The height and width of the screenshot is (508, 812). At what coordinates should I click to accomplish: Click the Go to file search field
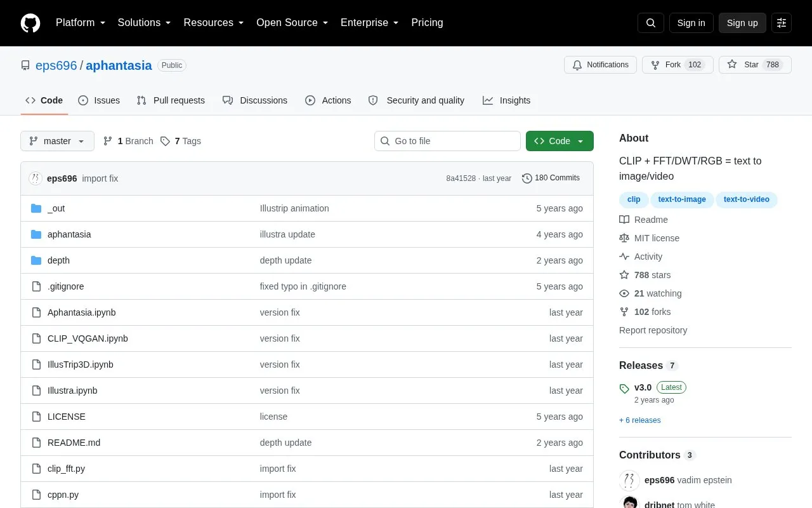point(447,141)
